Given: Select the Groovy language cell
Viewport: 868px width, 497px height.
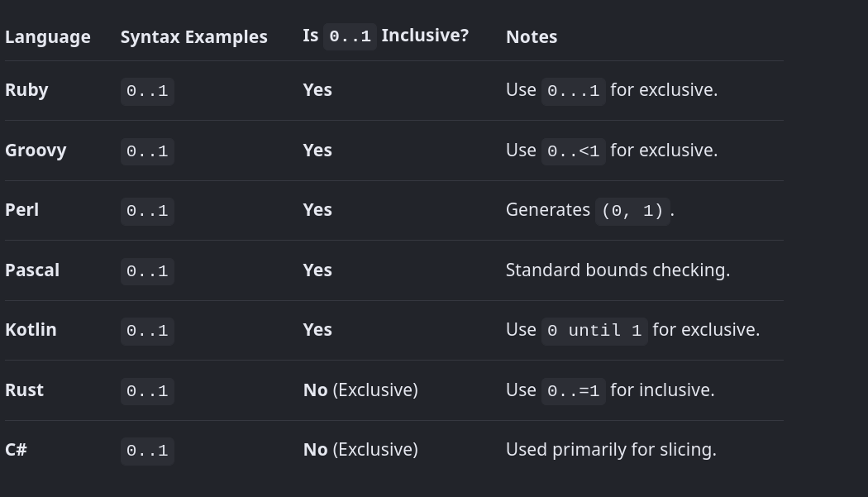Looking at the screenshot, I should point(36,151).
